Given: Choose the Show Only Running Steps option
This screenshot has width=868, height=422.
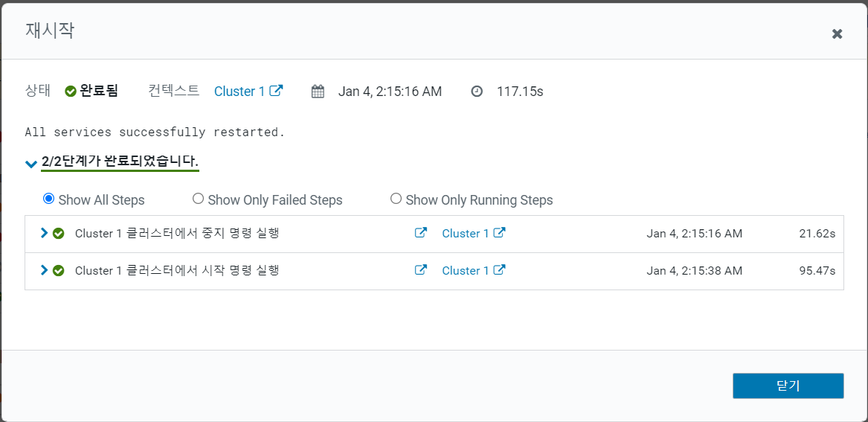Looking at the screenshot, I should [396, 199].
